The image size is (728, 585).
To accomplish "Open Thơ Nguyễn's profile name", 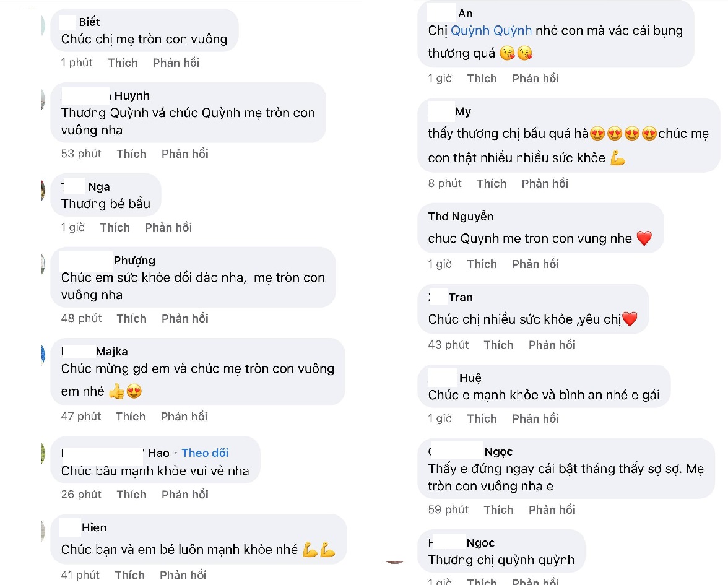I will click(461, 216).
